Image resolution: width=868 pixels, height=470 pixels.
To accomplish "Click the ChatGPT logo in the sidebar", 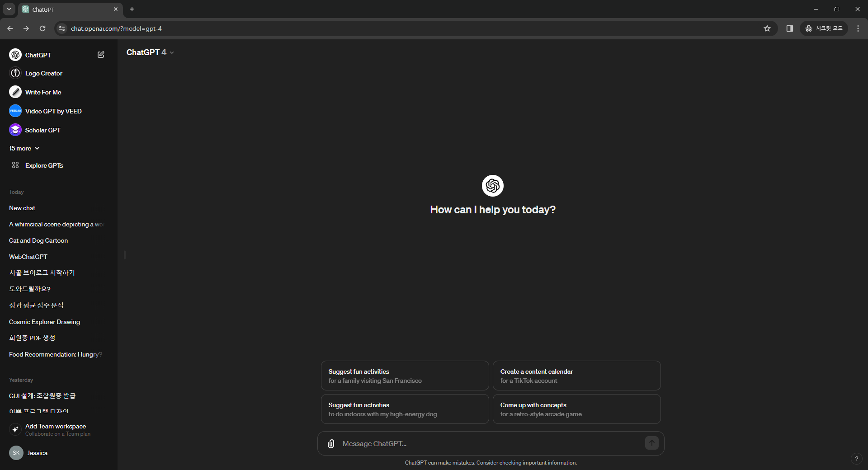I will tap(15, 55).
